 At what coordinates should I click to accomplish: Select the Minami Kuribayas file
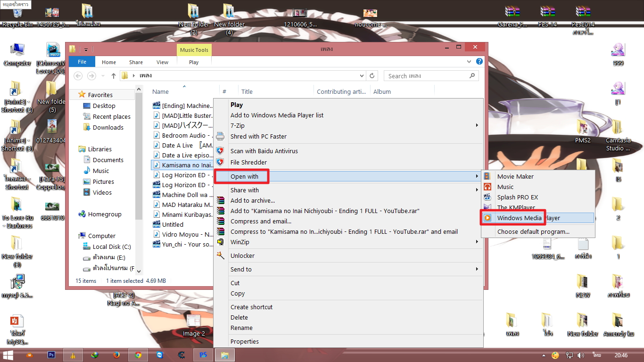click(x=183, y=214)
